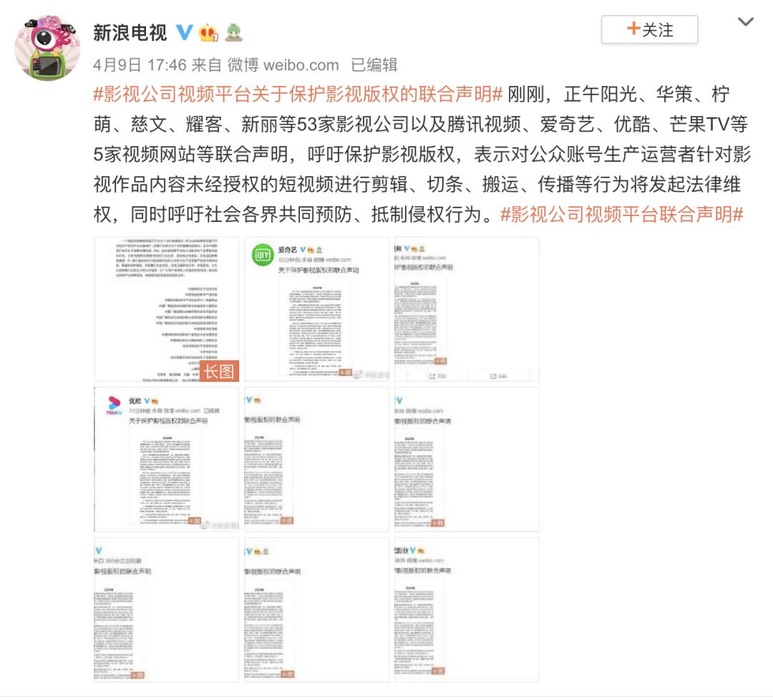
Task: Select the 已编辑 edited label
Action: pos(374,65)
